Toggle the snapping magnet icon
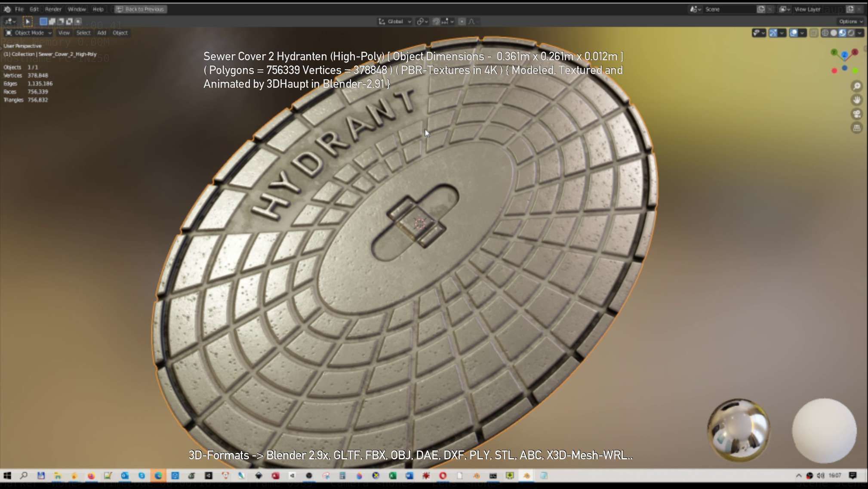Image resolution: width=868 pixels, height=489 pixels. pyautogui.click(x=437, y=22)
